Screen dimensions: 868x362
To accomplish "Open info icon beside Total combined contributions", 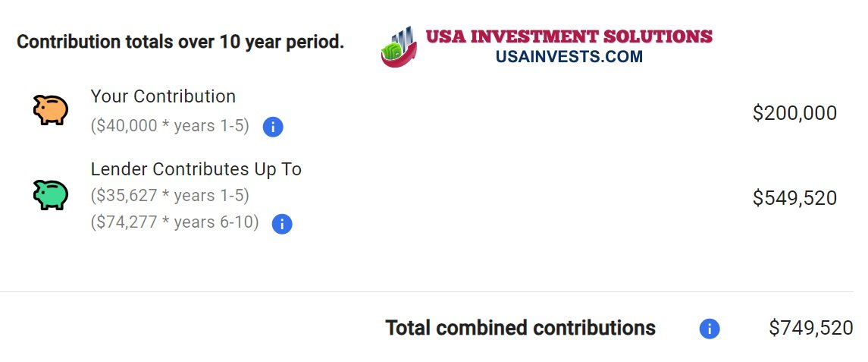I will click(x=709, y=329).
